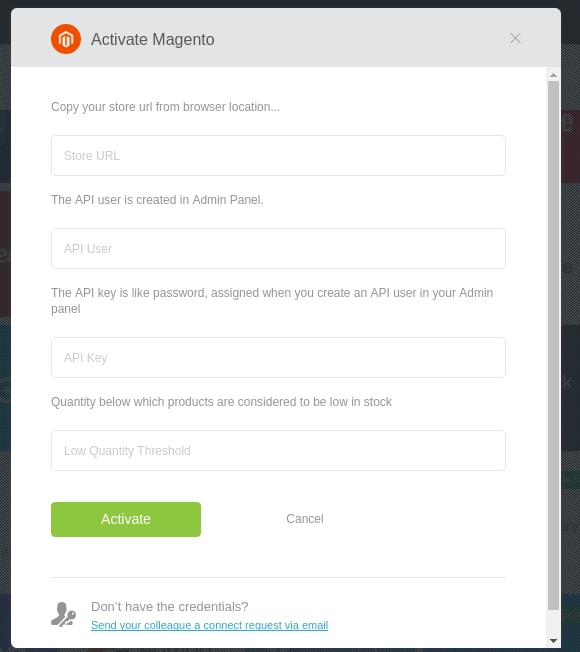The height and width of the screenshot is (652, 580).
Task: Cancel the Magento activation
Action: (x=305, y=519)
